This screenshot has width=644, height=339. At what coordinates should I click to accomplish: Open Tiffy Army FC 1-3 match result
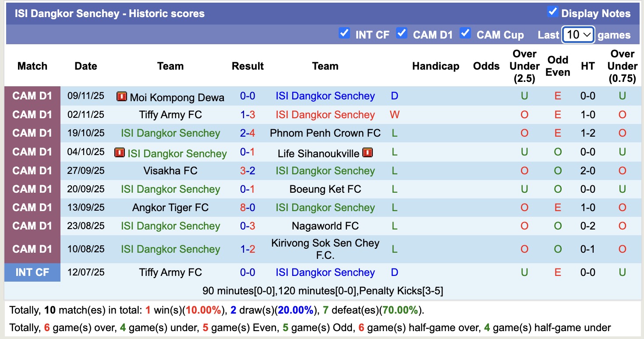(x=248, y=115)
